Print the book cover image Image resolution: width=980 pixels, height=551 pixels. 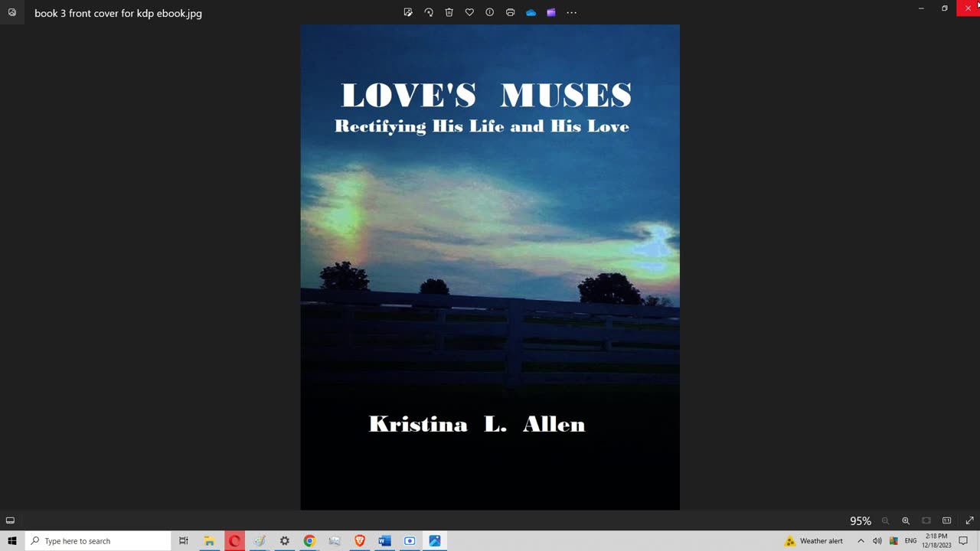510,12
